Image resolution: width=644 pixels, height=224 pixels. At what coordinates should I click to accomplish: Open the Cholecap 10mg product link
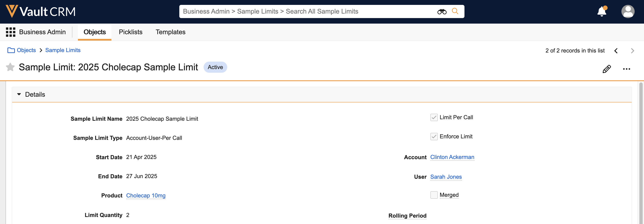[146, 196]
